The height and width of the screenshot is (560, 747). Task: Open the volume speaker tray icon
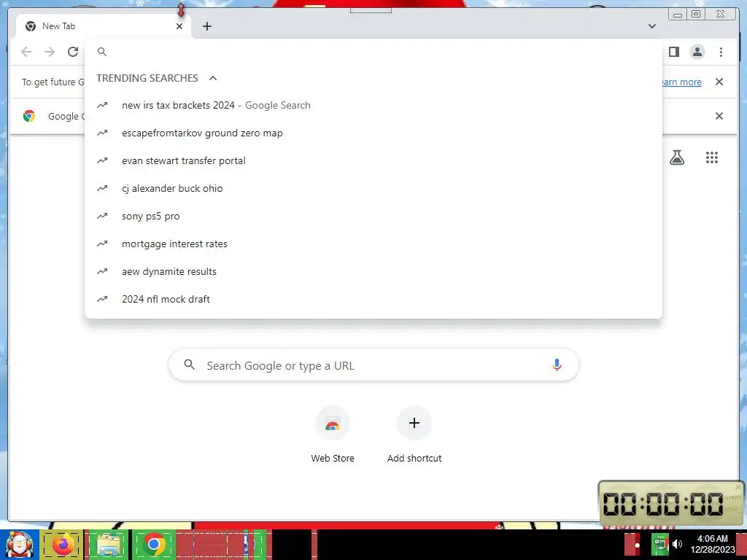point(677,544)
